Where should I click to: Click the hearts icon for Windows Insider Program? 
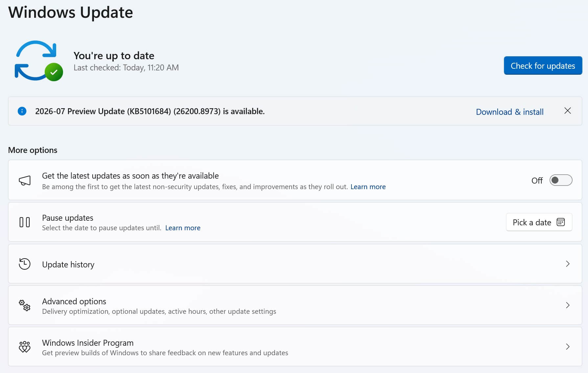point(25,347)
